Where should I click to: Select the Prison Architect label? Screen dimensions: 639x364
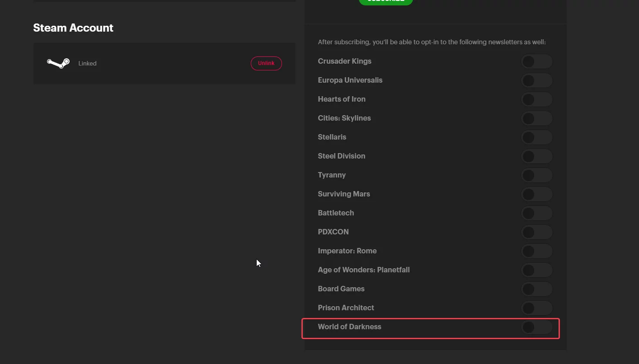(346, 308)
